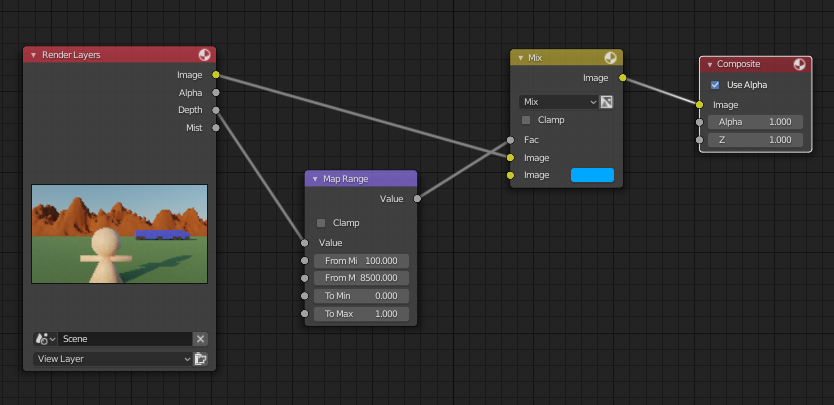Click the Composite Alpha input socket
Viewport: 834px width, 405px height.
(x=699, y=122)
